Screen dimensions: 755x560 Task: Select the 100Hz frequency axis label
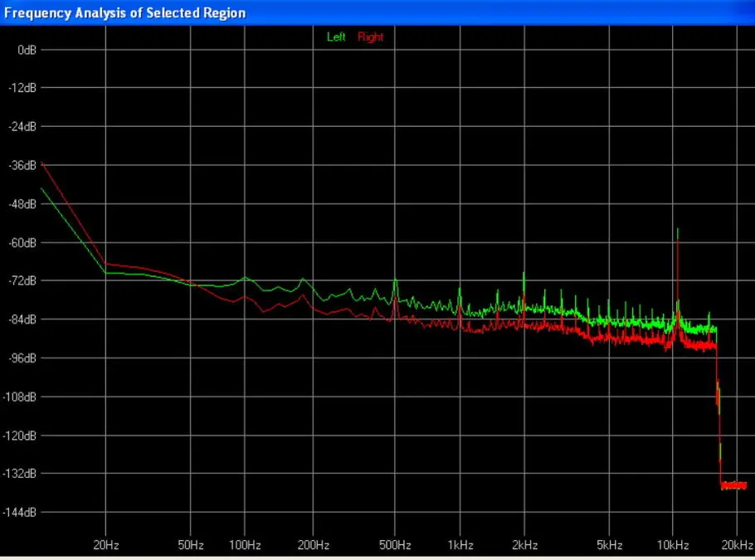coord(244,545)
